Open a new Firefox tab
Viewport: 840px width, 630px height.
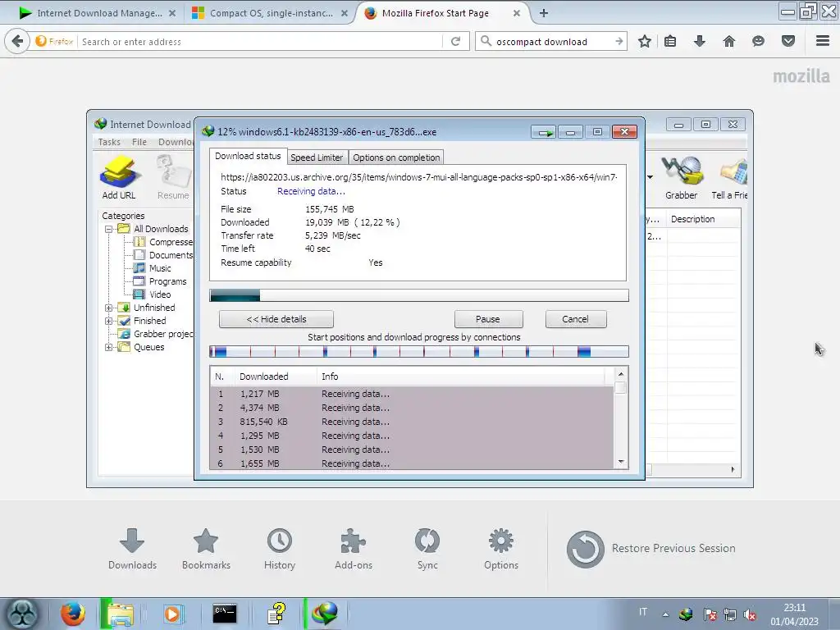coord(544,13)
